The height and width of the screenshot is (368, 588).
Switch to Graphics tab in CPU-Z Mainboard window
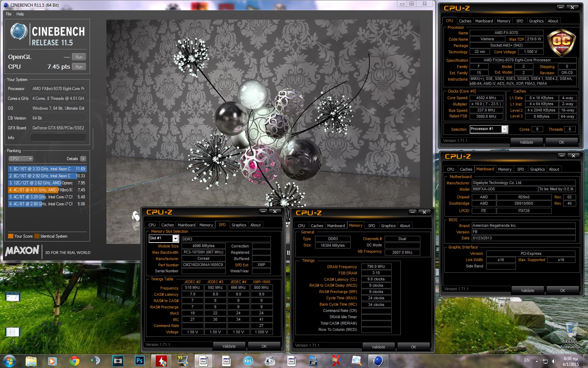(537, 169)
